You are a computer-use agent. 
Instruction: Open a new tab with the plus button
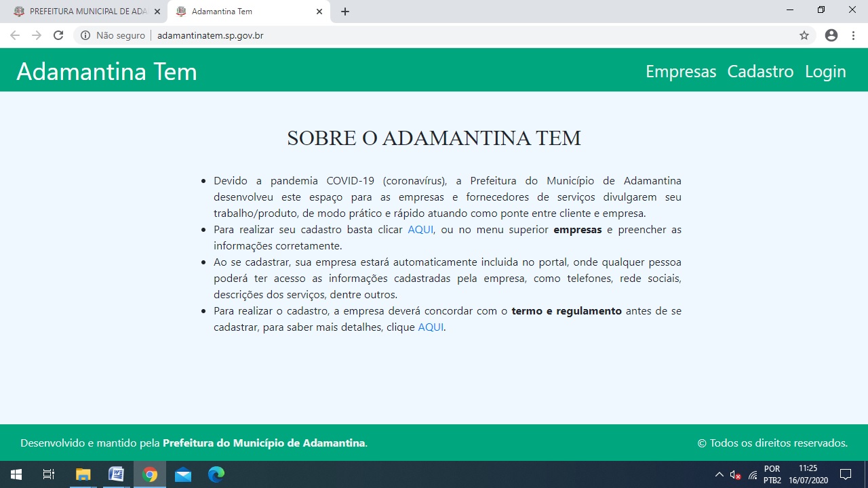pos(345,12)
